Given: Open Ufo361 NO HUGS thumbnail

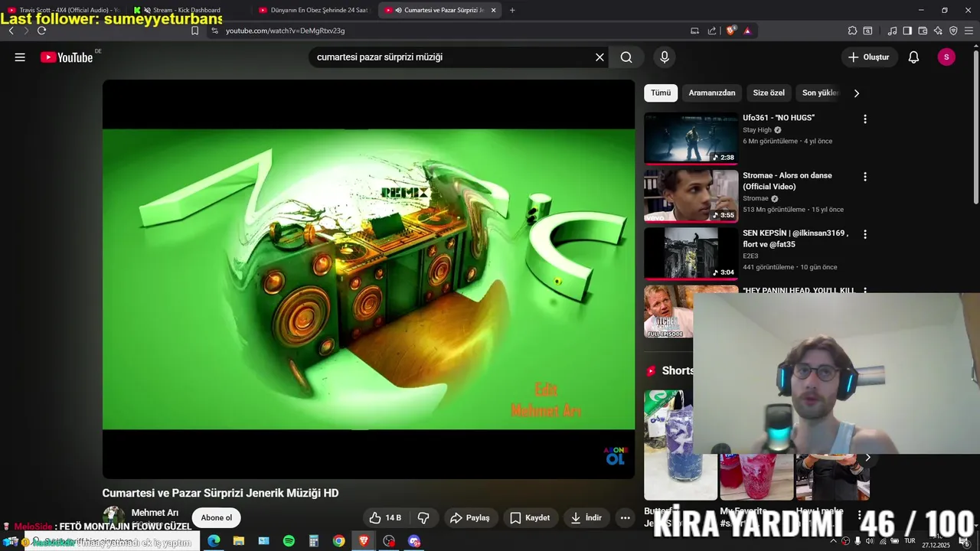Looking at the screenshot, I should 691,139.
